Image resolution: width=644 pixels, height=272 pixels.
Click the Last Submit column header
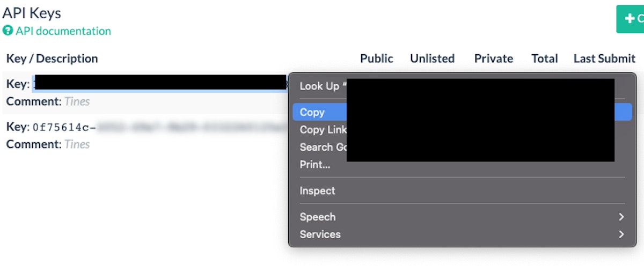click(x=604, y=58)
